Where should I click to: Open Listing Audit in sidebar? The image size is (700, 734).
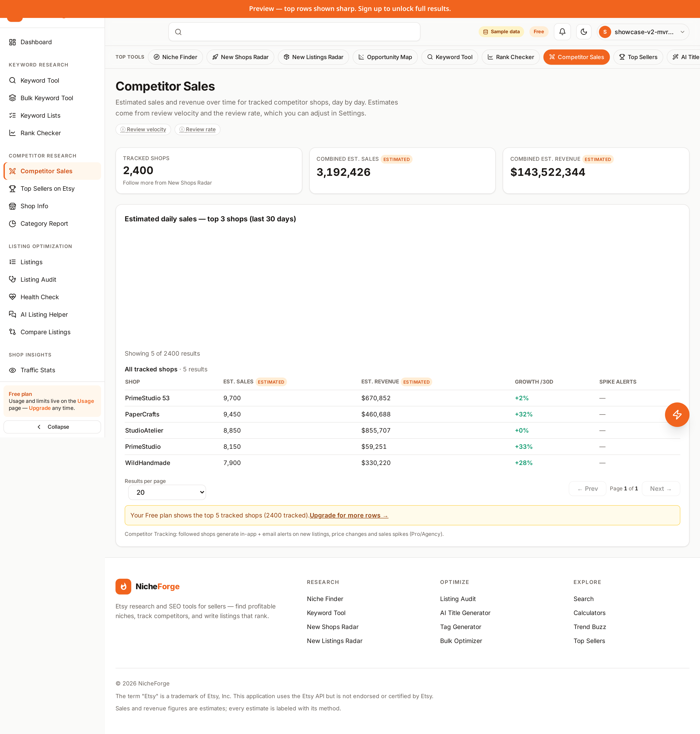[x=52, y=280]
